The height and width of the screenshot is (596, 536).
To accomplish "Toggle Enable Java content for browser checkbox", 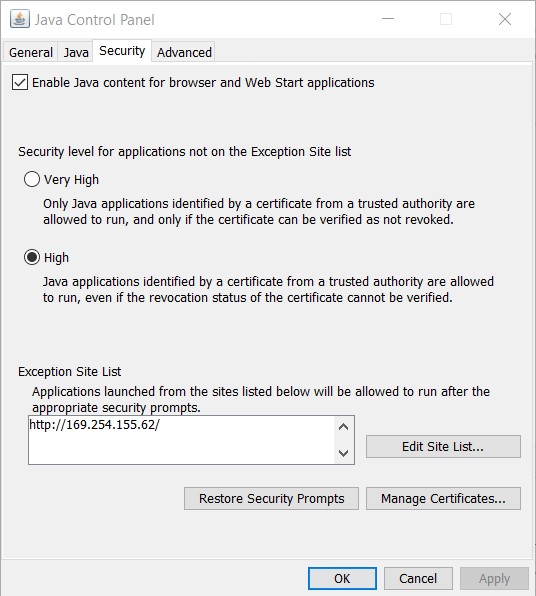I will pyautogui.click(x=20, y=82).
